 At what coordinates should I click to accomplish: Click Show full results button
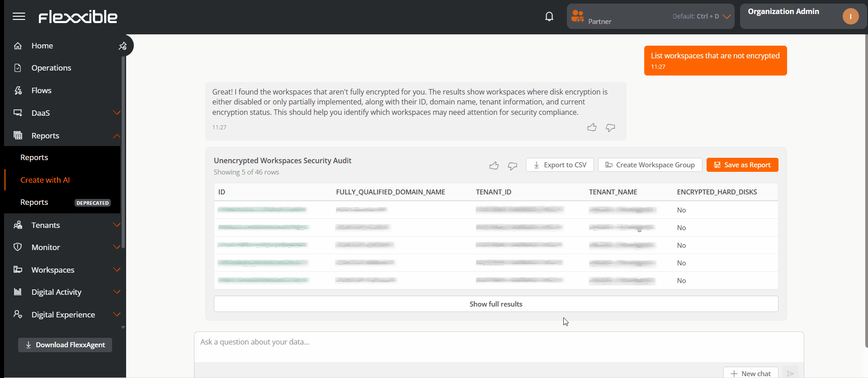[495, 304]
